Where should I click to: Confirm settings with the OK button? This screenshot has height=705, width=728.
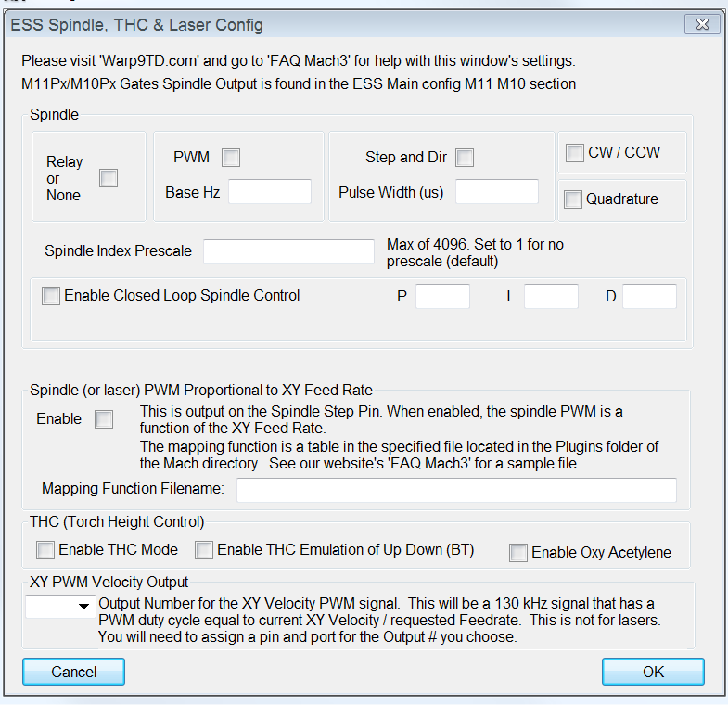pyautogui.click(x=653, y=671)
